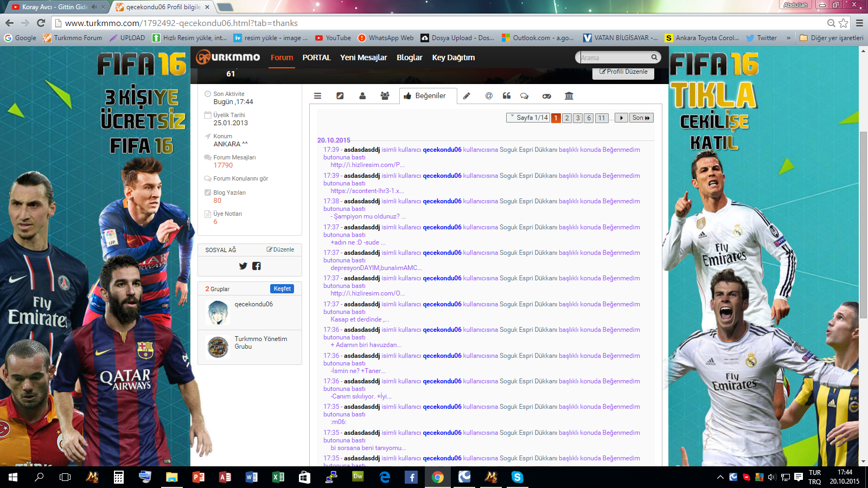
Task: Go to page 2 of likes
Action: tap(567, 118)
